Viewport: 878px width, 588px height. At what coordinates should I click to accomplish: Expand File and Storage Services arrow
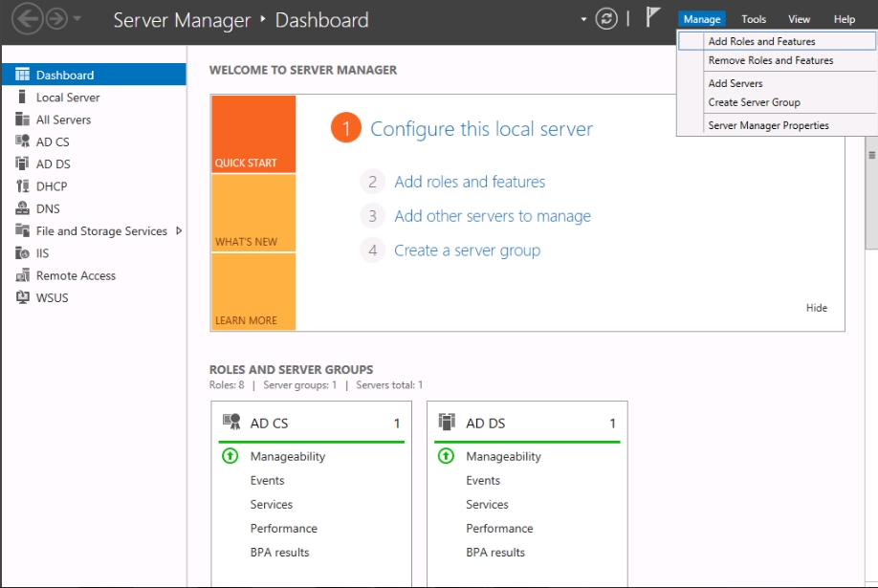point(179,230)
